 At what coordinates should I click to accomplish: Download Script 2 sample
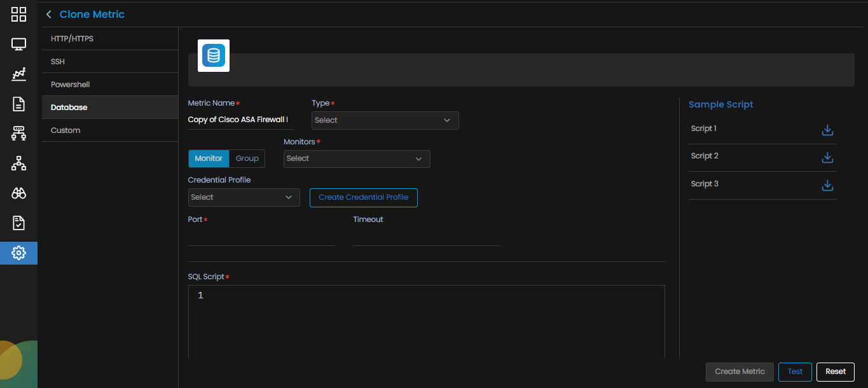[x=827, y=157]
